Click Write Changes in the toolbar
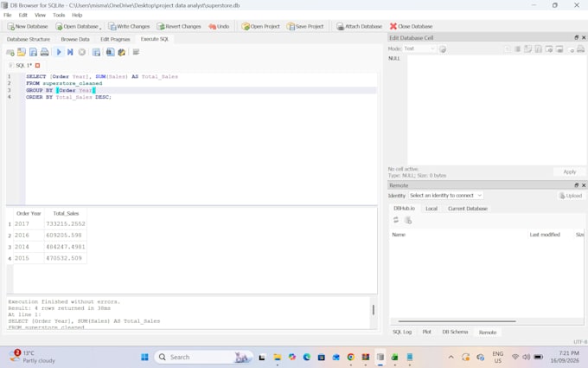The height and width of the screenshot is (368, 588). [x=129, y=26]
